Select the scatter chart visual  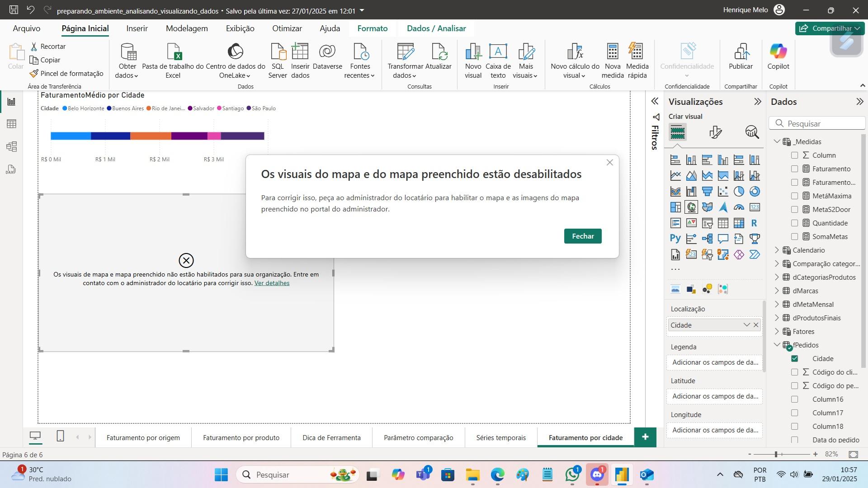723,192
